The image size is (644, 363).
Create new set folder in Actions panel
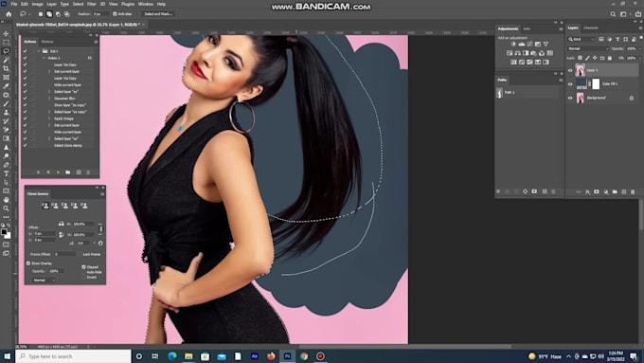68,172
